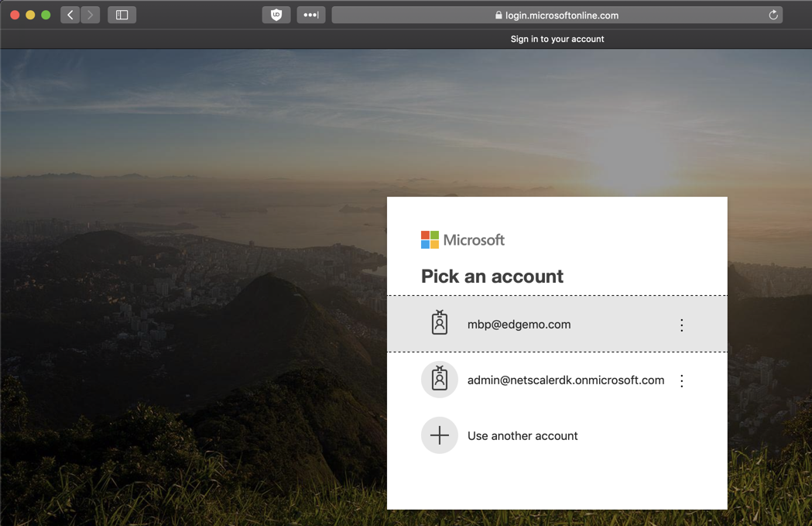Viewport: 812px width, 526px height.
Task: Go back with the Safari back arrow
Action: (x=70, y=15)
